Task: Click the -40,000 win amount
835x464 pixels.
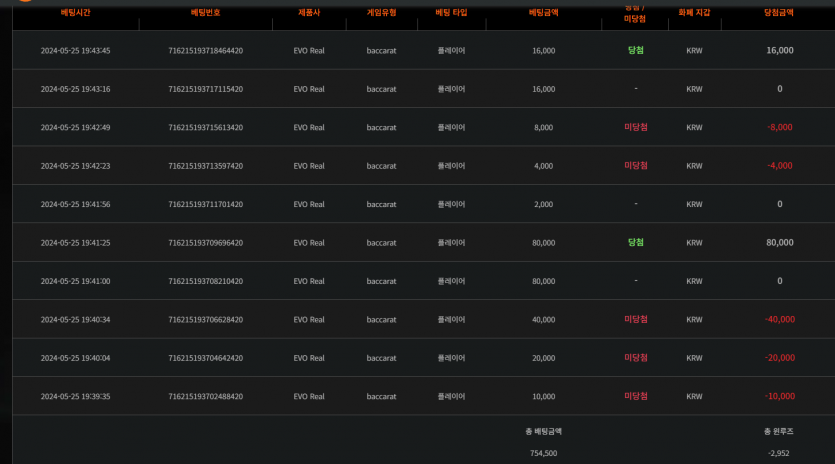Action: (780, 319)
